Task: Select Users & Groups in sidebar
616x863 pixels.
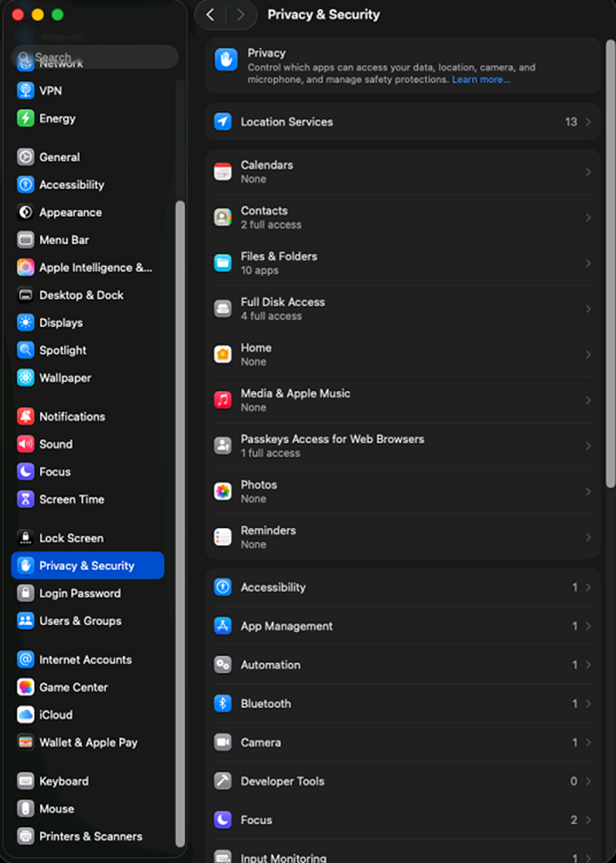Action: [x=79, y=621]
